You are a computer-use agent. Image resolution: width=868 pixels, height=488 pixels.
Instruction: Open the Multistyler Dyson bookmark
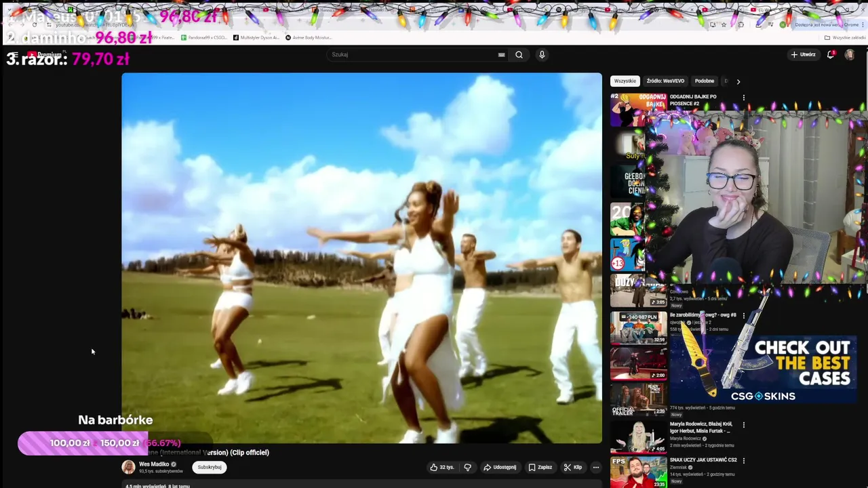(x=256, y=37)
